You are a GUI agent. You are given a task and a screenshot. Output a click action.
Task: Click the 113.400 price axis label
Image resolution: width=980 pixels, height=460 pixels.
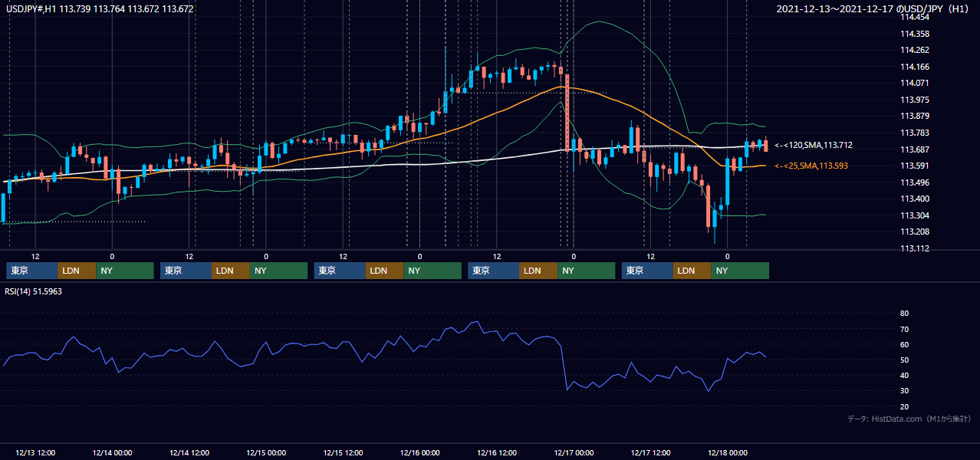click(914, 199)
